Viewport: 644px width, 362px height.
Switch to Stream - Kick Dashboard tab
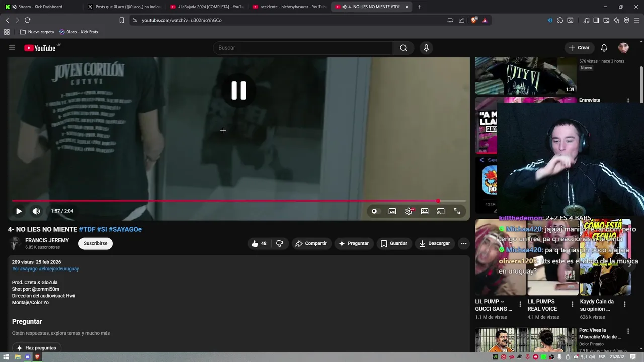39,7
